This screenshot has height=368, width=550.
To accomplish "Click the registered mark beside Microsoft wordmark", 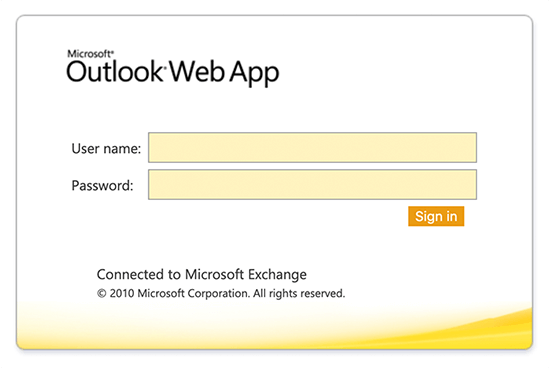I will coord(112,52).
